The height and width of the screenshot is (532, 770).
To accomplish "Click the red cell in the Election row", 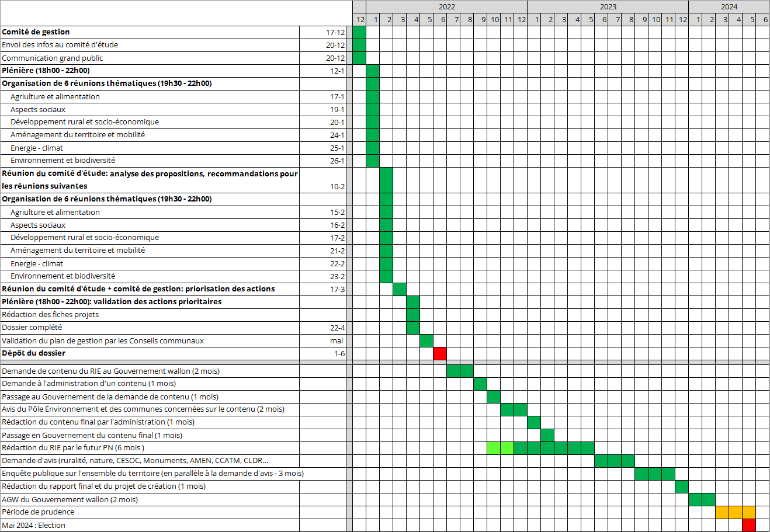I will pos(749,525).
